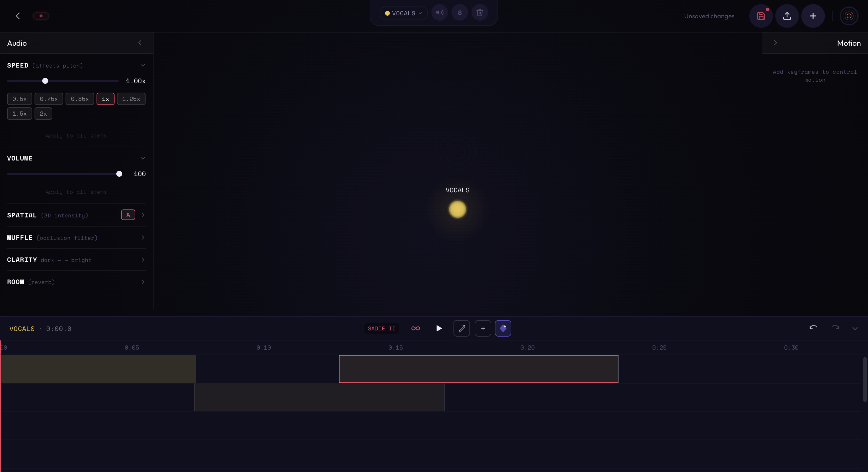Screen dimensions: 868x472
Task: Select 2x speed preset
Action: click(43, 114)
